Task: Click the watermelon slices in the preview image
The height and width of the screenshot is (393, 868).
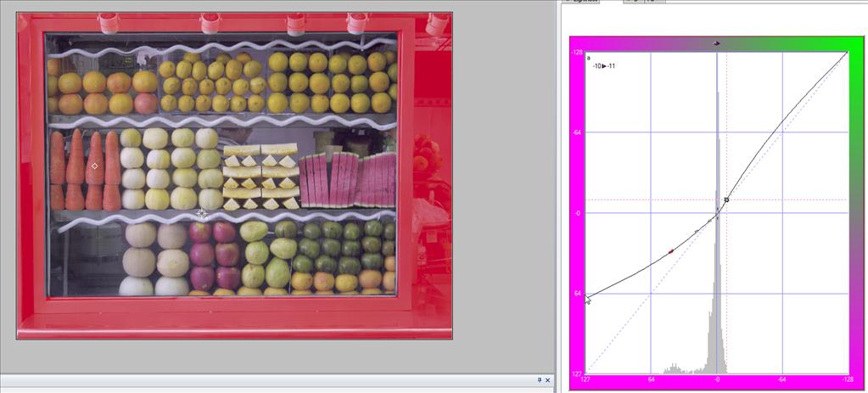Action: tap(348, 181)
